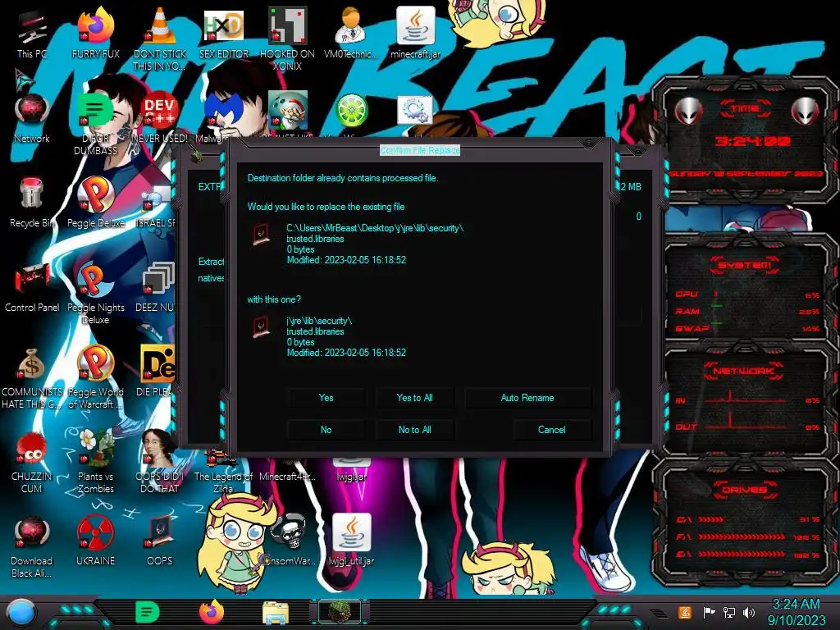Select the VM0Technic desktop icon
The image size is (840, 630).
(351, 33)
